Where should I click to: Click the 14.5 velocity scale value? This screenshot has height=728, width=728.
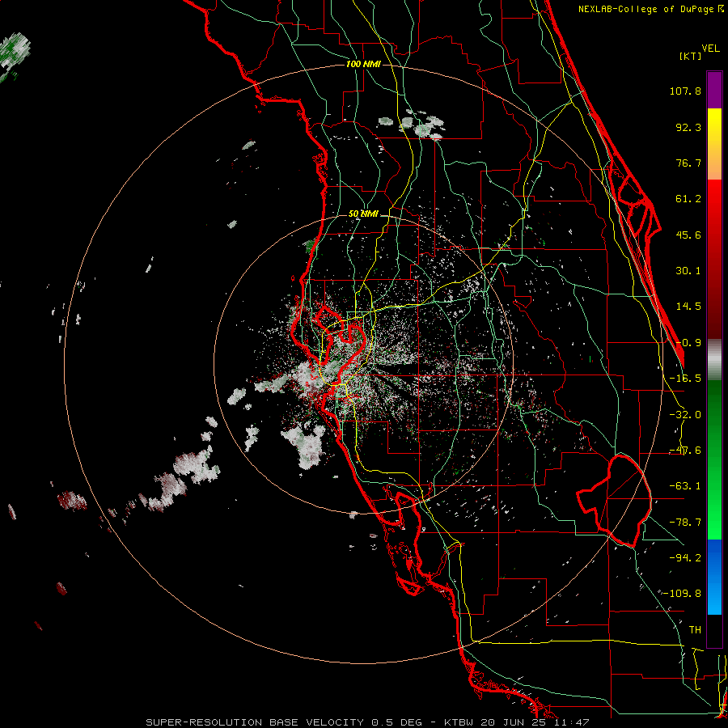coord(688,307)
